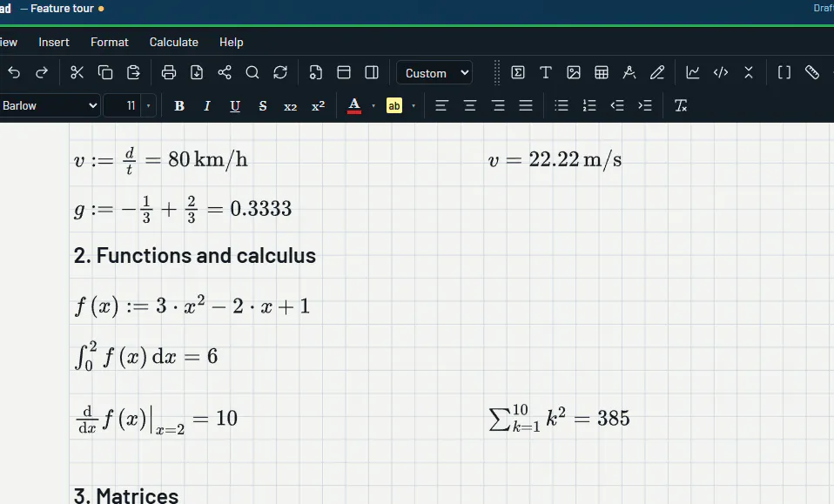Click the integral equation equal to 6
Viewport: 834px width, 504px height.
(146, 356)
